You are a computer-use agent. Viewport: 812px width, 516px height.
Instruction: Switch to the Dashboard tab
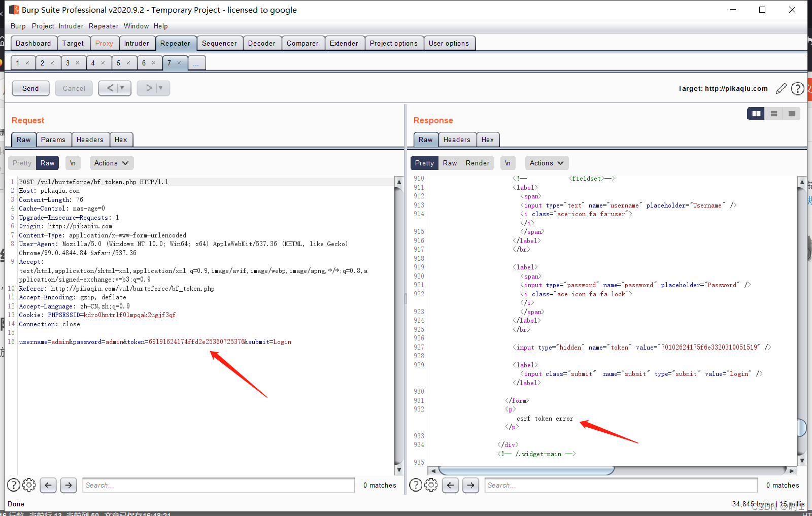[x=33, y=43]
